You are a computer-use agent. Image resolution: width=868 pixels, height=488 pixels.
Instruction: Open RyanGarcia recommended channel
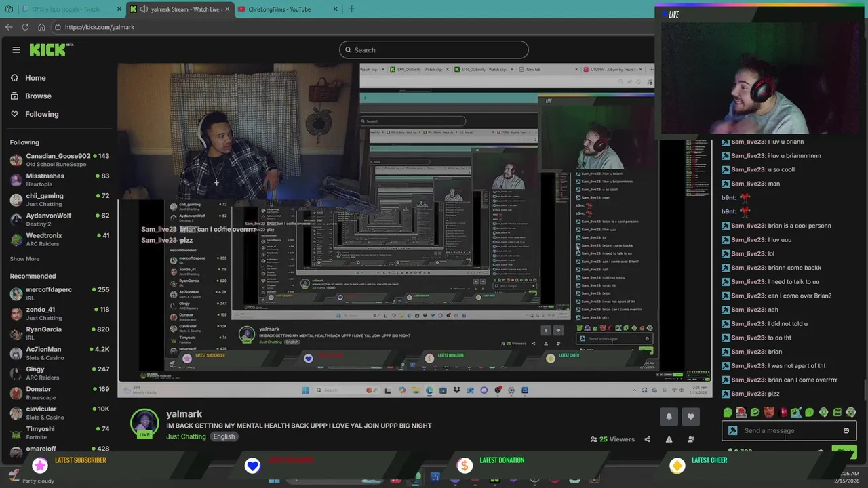[x=60, y=333]
